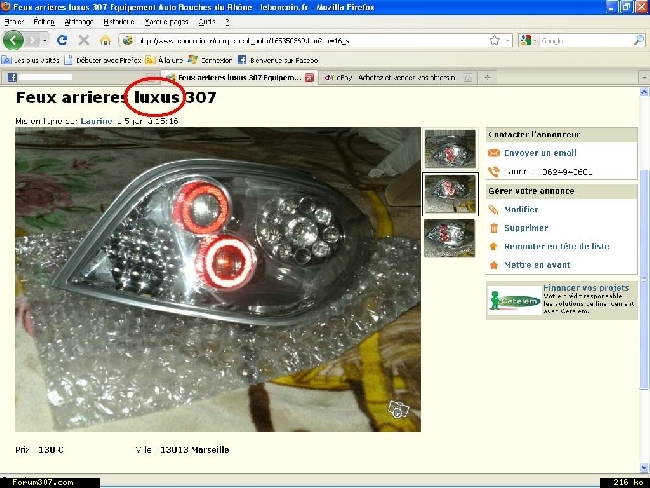This screenshot has height=488, width=650.
Task: Reload the page with the refresh icon
Action: click(x=62, y=40)
